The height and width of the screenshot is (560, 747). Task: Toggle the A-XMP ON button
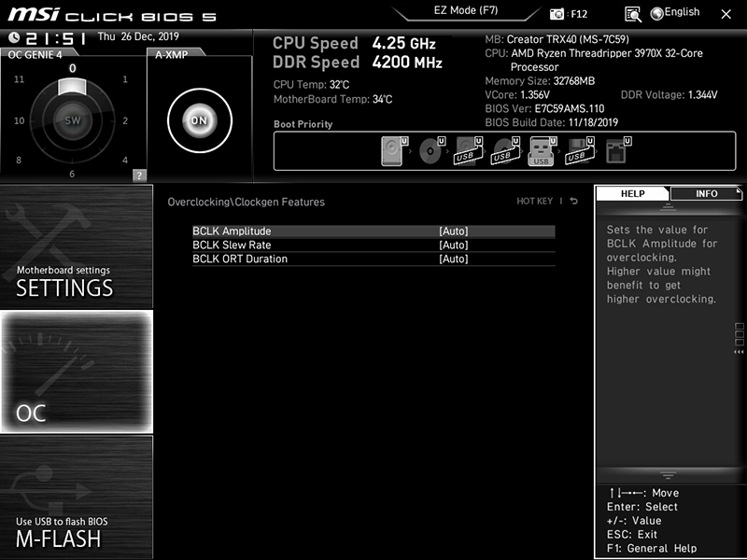point(200,120)
